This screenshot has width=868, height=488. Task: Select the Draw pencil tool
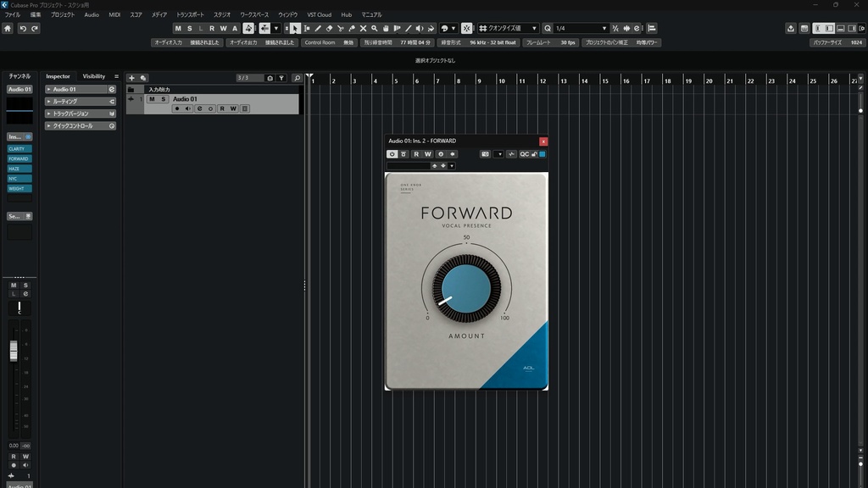click(x=318, y=28)
